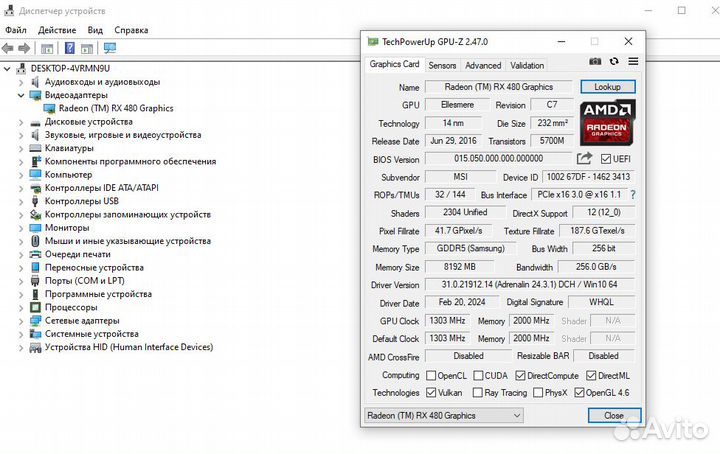This screenshot has width=720, height=454.
Task: Click the blue question-mark Help toolbar icon
Action: (69, 48)
